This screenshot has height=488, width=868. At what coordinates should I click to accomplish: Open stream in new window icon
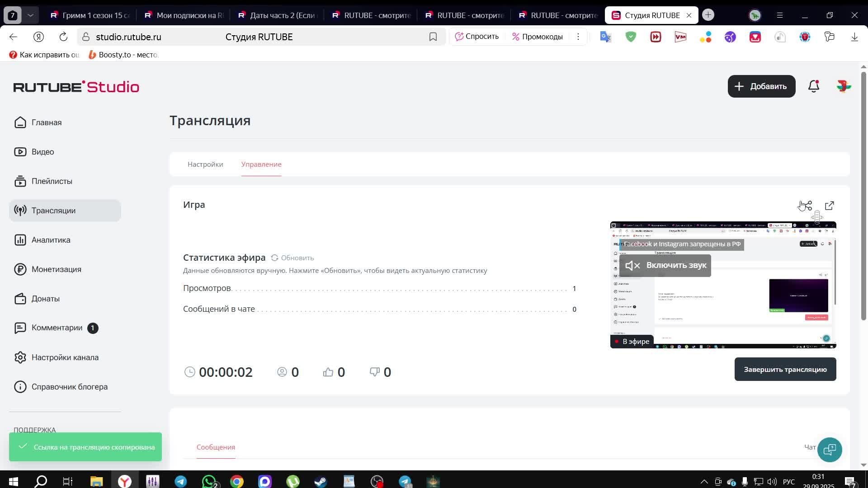click(830, 206)
